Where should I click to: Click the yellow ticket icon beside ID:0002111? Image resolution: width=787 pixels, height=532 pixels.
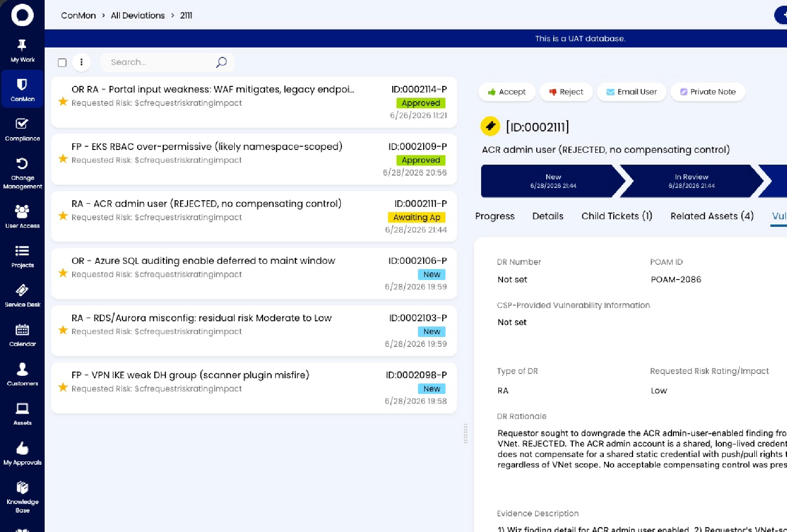coord(490,126)
